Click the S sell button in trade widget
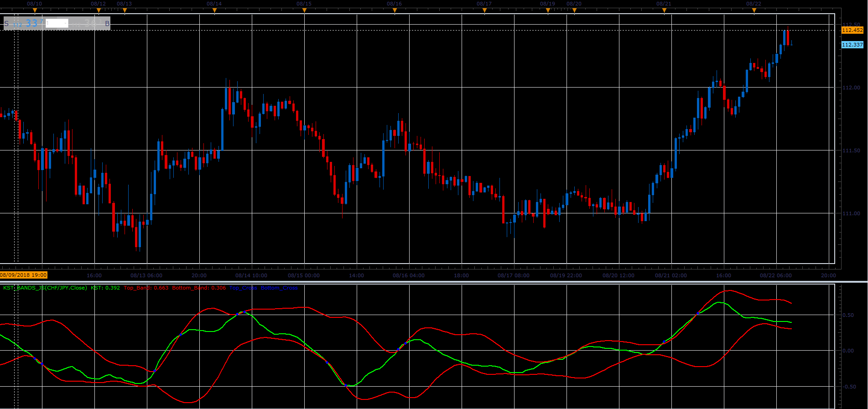 pos(6,24)
